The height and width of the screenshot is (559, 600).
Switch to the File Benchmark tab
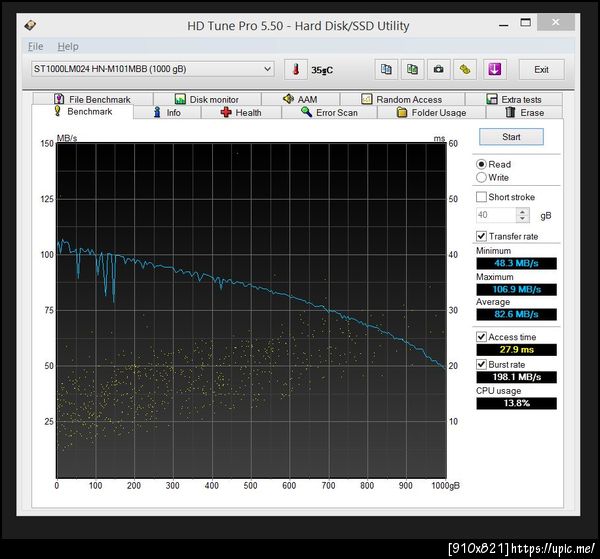click(93, 99)
